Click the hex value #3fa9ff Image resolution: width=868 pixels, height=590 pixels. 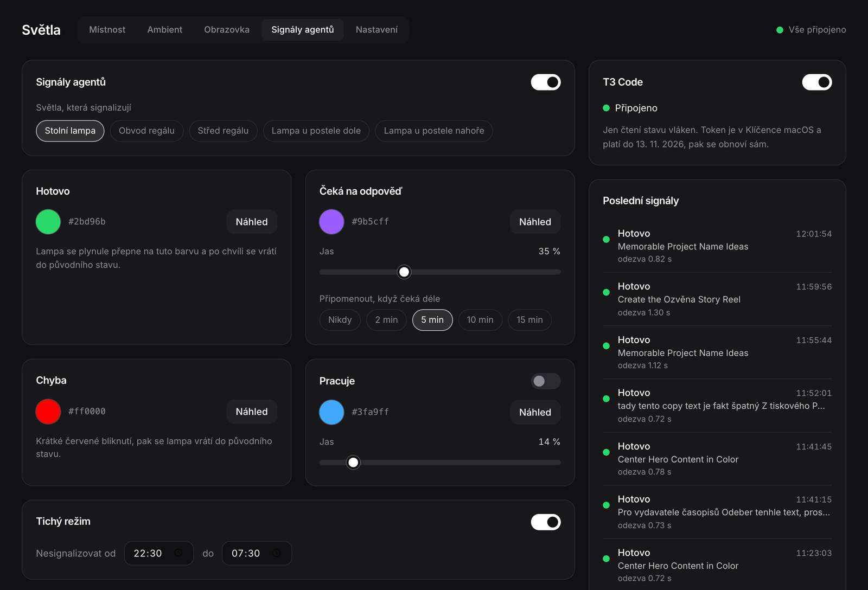click(x=370, y=412)
